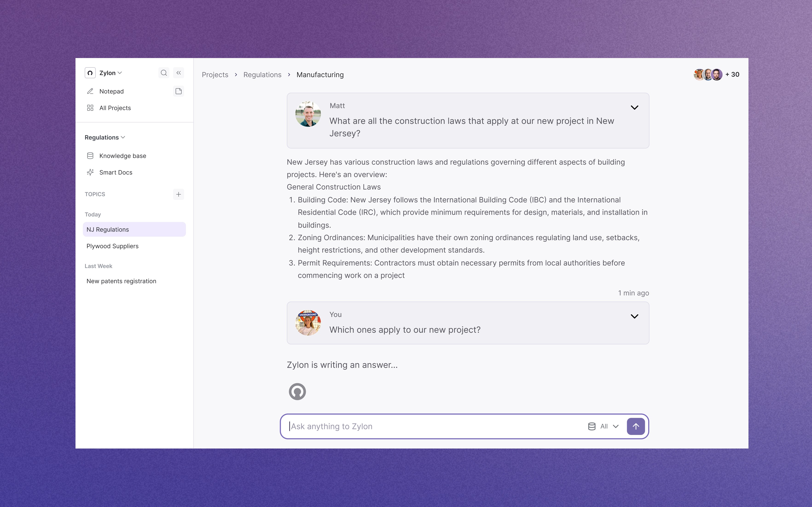Click the database icon in the input bar
This screenshot has width=812, height=507.
pyautogui.click(x=592, y=426)
